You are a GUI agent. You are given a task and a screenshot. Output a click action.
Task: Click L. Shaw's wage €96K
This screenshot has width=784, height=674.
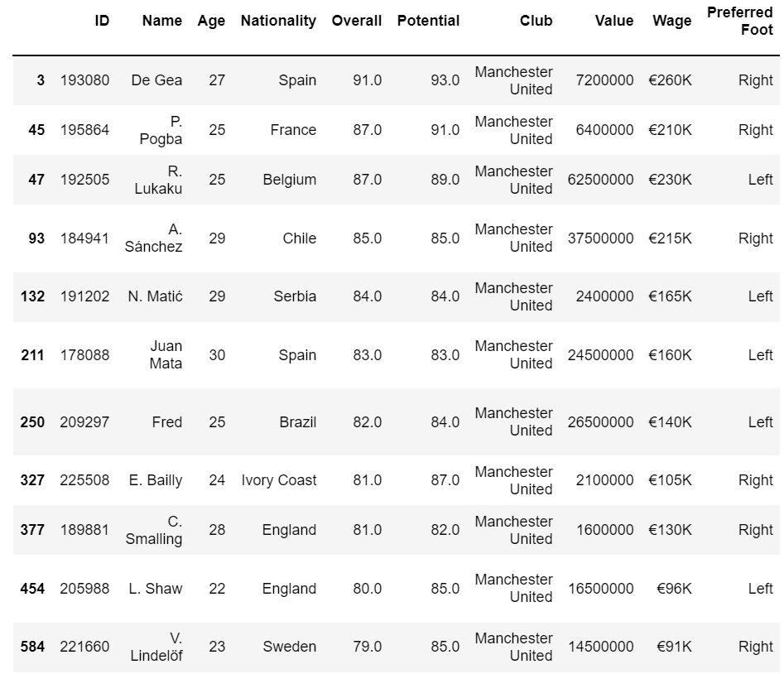(674, 589)
